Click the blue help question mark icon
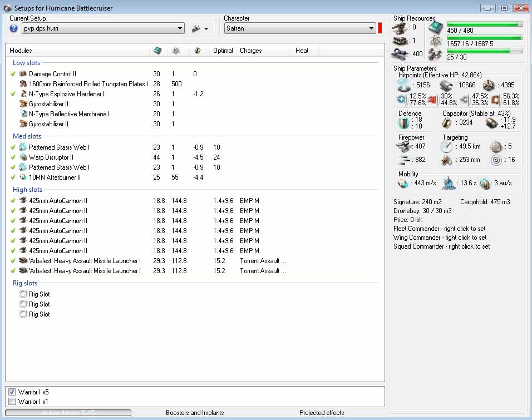Viewport: 532px width, 420px height. 14,28
